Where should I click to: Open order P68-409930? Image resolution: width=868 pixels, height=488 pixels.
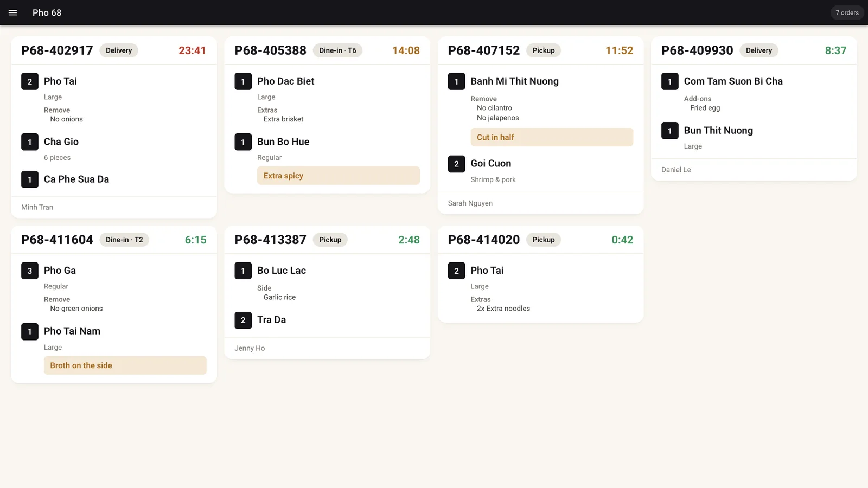[x=697, y=50]
